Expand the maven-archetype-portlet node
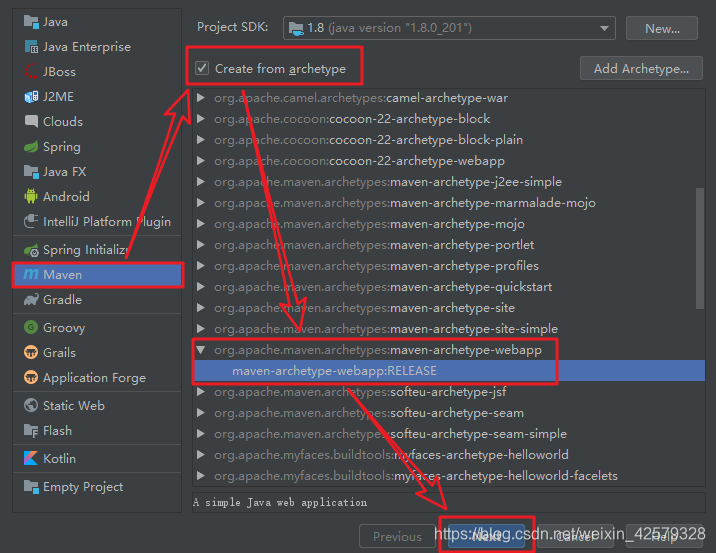This screenshot has width=716, height=553. (200, 244)
